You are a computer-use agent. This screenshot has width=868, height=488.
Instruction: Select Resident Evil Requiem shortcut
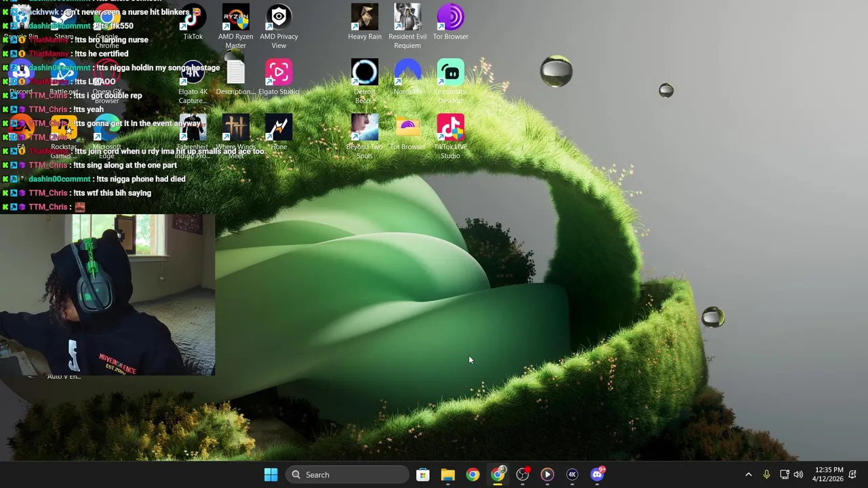click(x=408, y=26)
